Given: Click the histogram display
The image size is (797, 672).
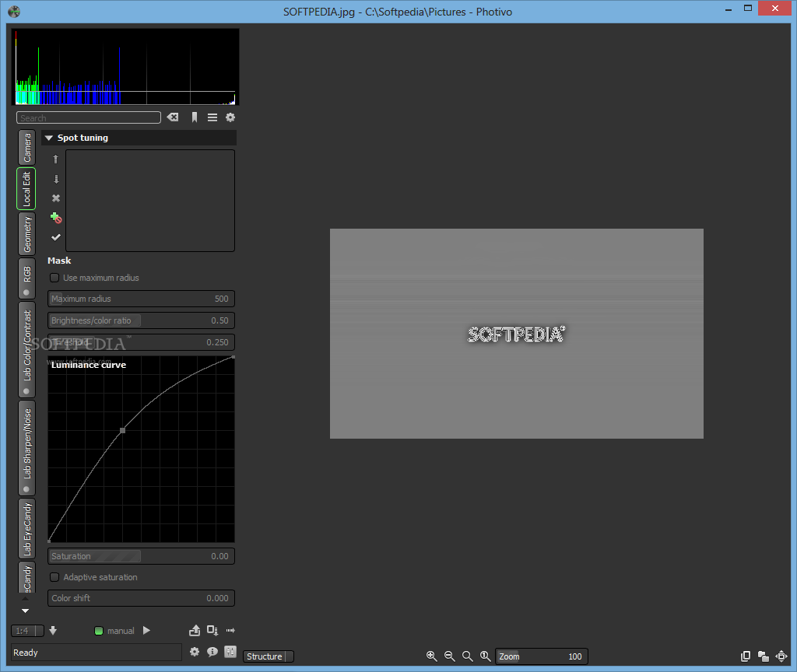Looking at the screenshot, I should 125,67.
